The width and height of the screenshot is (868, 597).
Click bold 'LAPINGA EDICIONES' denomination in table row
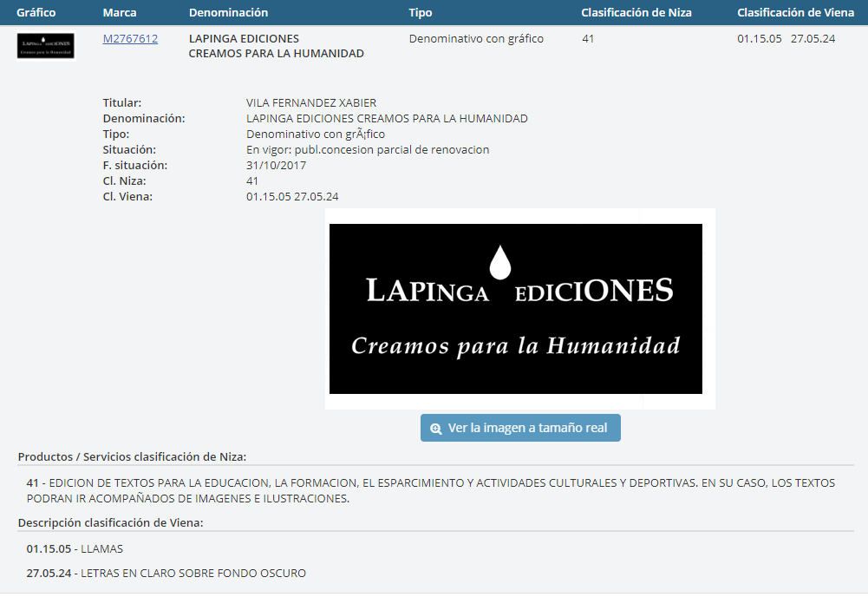[x=244, y=39]
